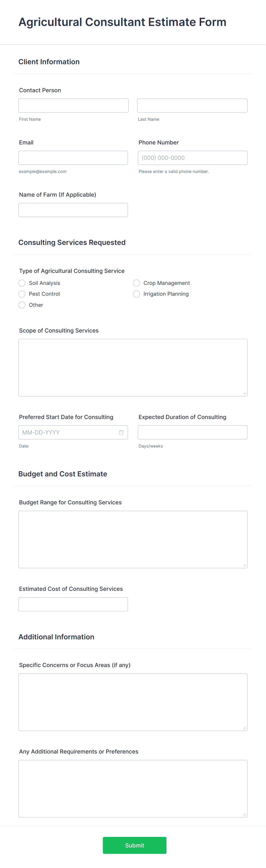The height and width of the screenshot is (868, 266).
Task: Click the Additional Requirements or Preferences textarea
Action: pos(133,788)
